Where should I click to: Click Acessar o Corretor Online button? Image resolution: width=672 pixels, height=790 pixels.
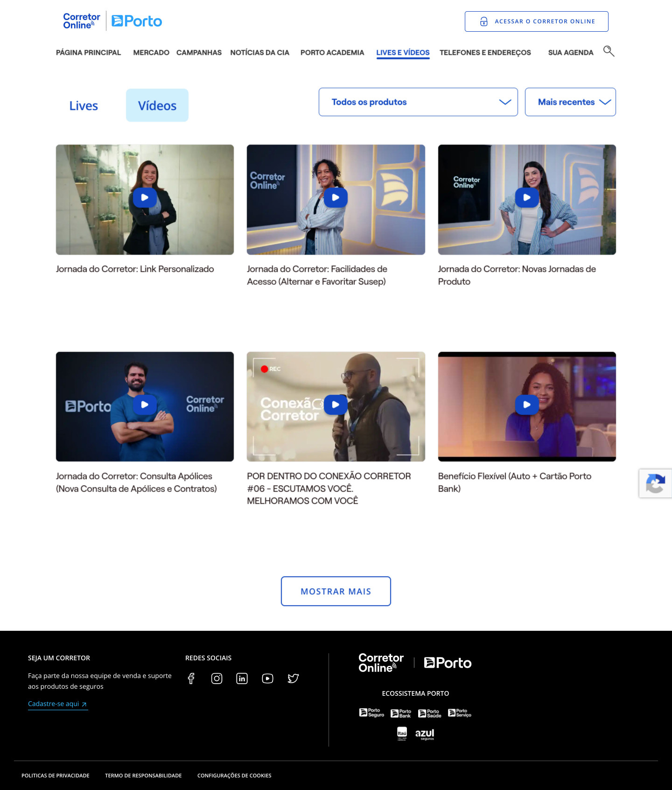[x=536, y=21]
